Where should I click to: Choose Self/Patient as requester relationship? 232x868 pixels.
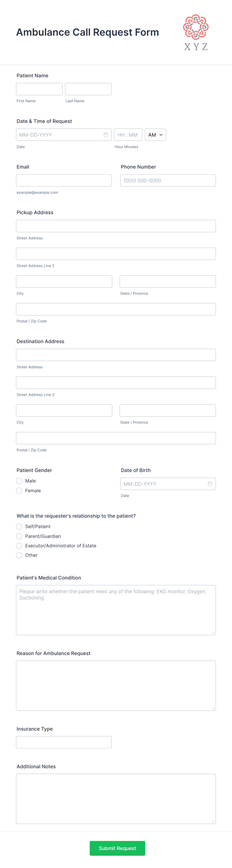click(x=19, y=526)
